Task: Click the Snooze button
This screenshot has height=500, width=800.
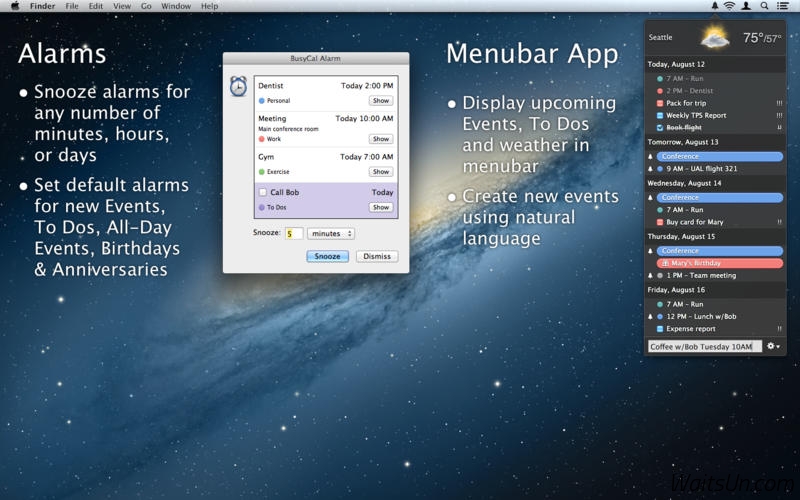Action: [x=327, y=257]
